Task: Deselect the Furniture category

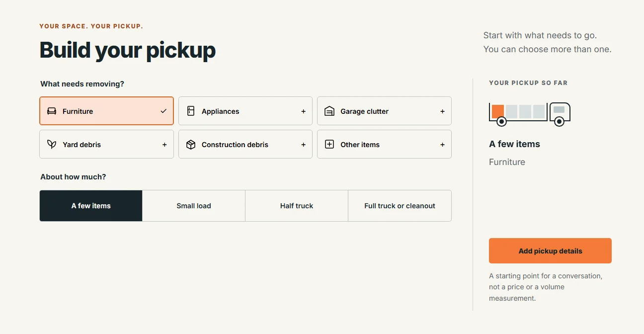Action: 106,111
